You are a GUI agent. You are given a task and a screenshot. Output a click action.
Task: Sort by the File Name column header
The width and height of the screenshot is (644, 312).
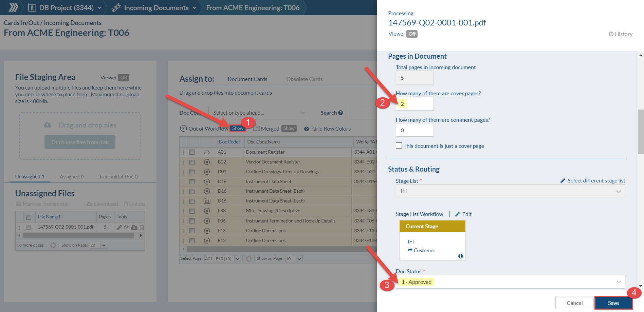pyautogui.click(x=49, y=217)
